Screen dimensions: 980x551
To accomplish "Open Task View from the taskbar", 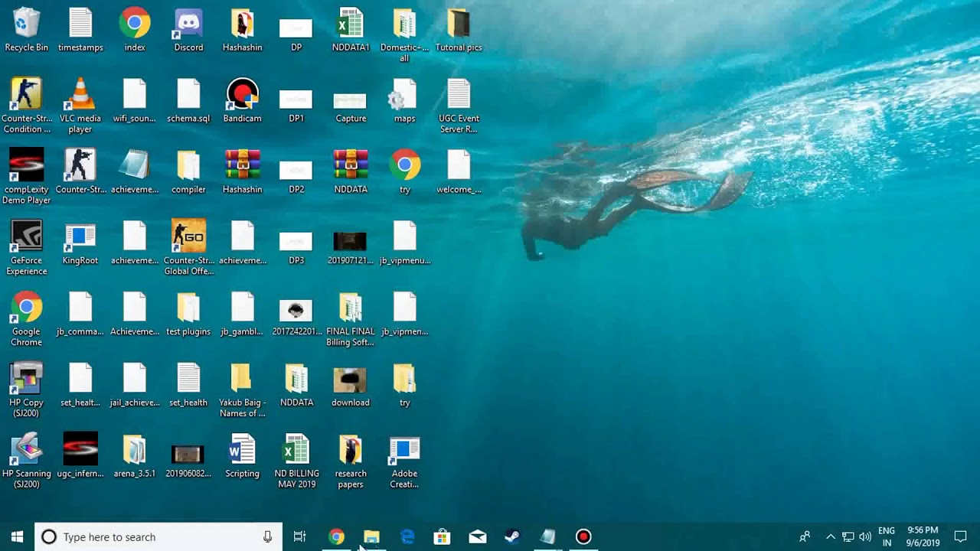I will pyautogui.click(x=300, y=536).
